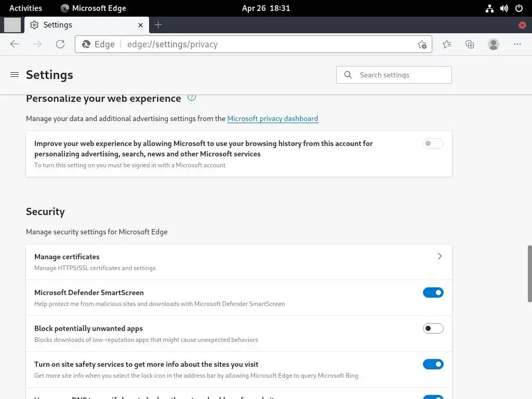Disable Microsoft Defender SmartScreen toggle

433,292
